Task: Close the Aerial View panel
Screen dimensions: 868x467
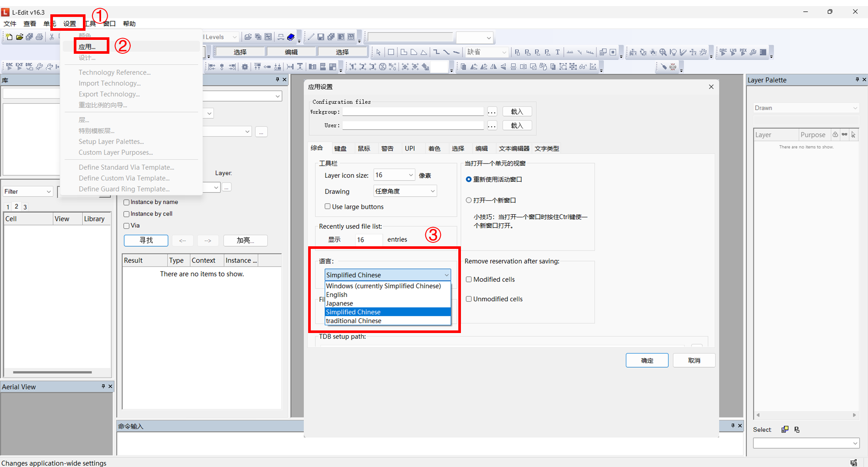Action: [110, 386]
